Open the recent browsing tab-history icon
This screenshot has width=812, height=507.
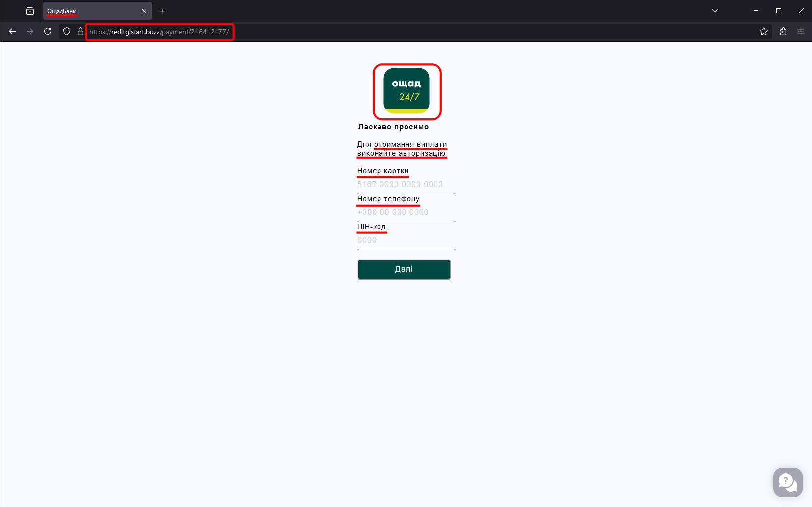(x=30, y=11)
